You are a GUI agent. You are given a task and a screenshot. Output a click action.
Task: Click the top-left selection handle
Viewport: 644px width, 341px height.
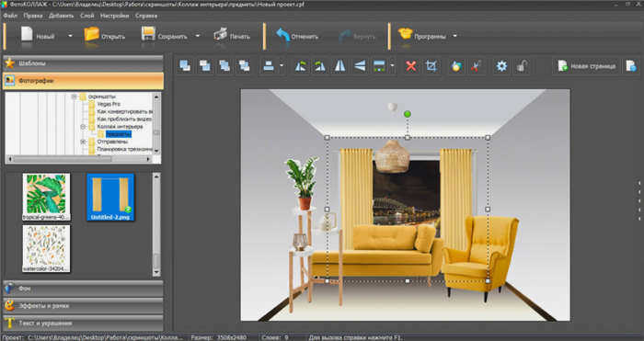(x=328, y=138)
